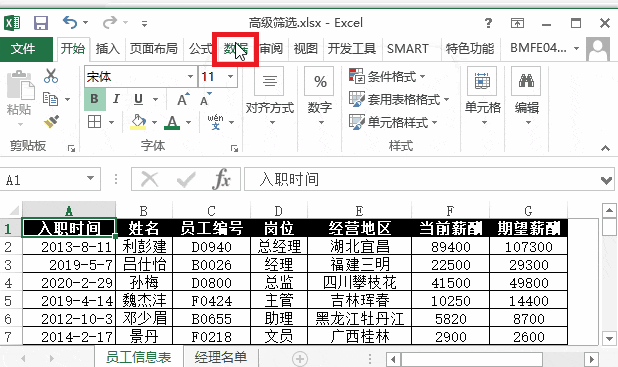Open the BMFE04 account dropdown
Image resolution: width=618 pixels, height=367 pixels.
tap(545, 48)
